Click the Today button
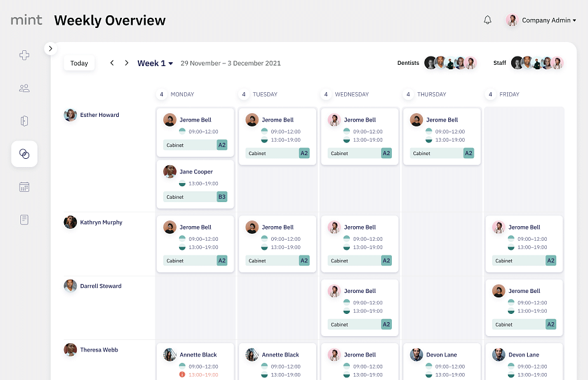Image resolution: width=588 pixels, height=380 pixels. (79, 63)
